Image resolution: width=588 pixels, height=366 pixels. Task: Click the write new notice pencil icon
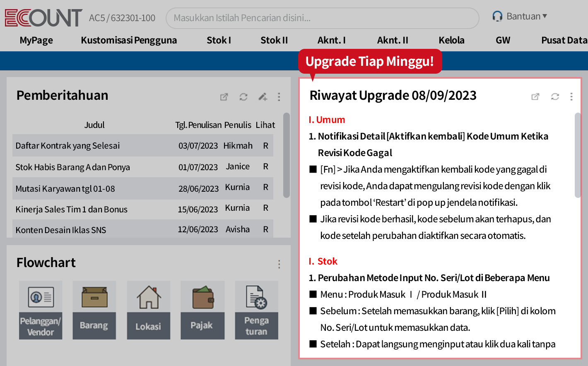[263, 97]
